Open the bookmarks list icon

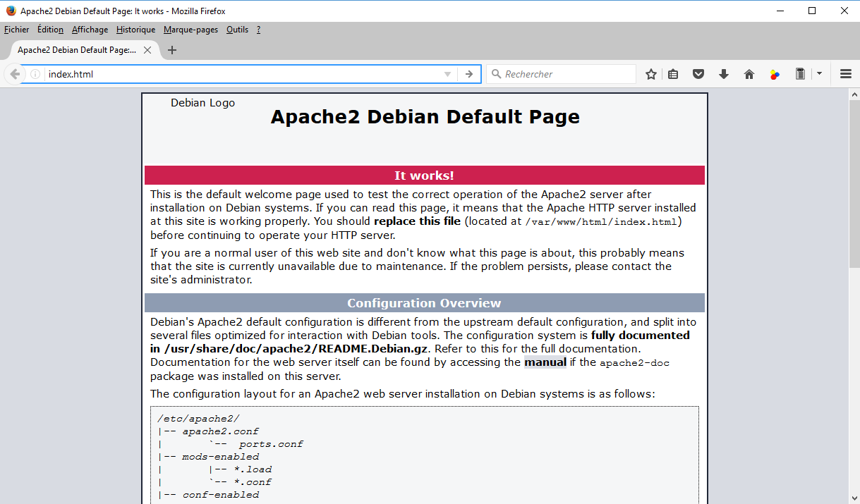pos(673,74)
